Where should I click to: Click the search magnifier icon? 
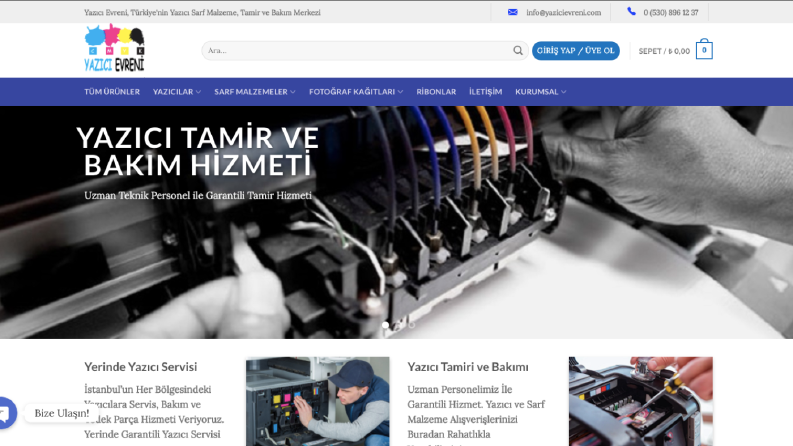coord(518,51)
